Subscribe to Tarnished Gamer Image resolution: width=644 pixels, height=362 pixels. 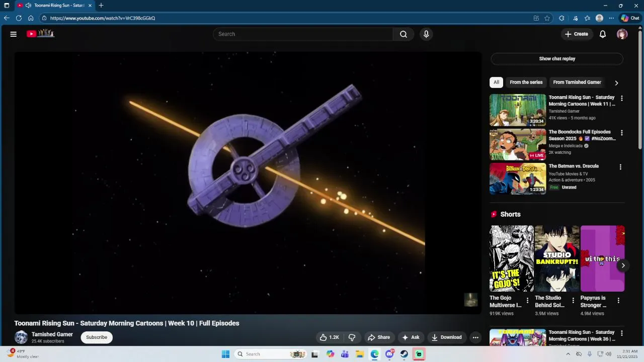[x=97, y=337]
